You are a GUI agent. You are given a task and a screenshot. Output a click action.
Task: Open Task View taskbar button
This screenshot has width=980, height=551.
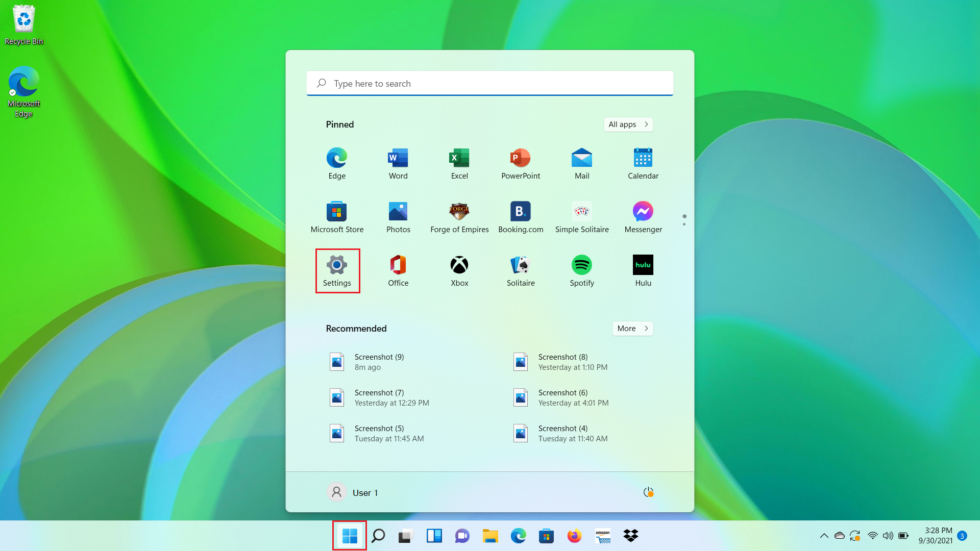click(406, 536)
